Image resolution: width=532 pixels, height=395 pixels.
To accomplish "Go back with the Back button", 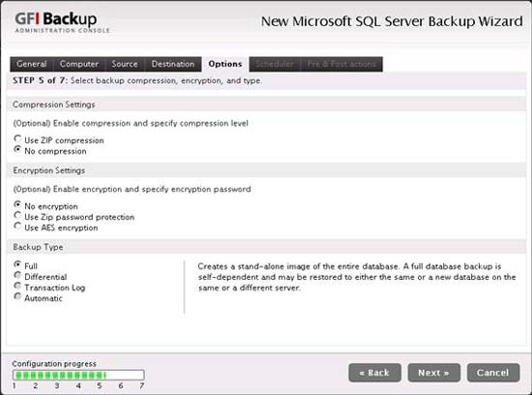I will 374,373.
